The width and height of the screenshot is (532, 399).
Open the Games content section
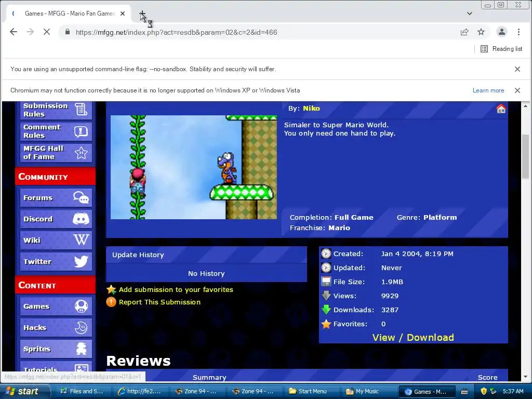tap(56, 307)
